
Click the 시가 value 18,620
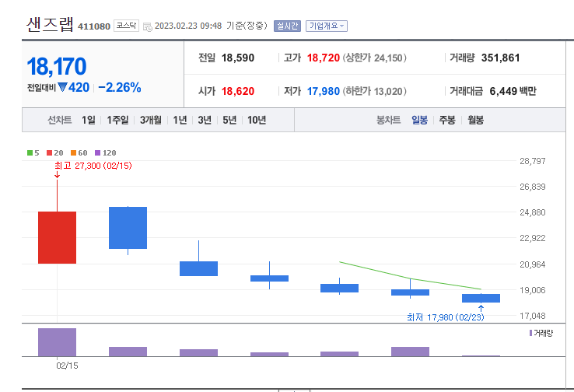tap(238, 91)
